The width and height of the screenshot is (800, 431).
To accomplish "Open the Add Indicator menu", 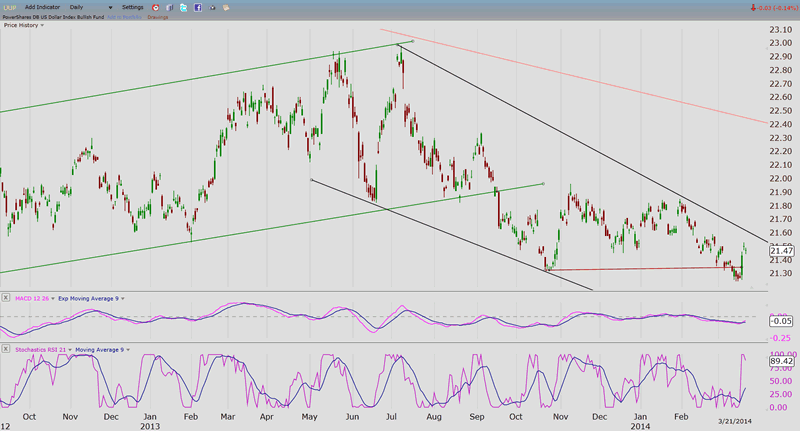I will point(42,6).
